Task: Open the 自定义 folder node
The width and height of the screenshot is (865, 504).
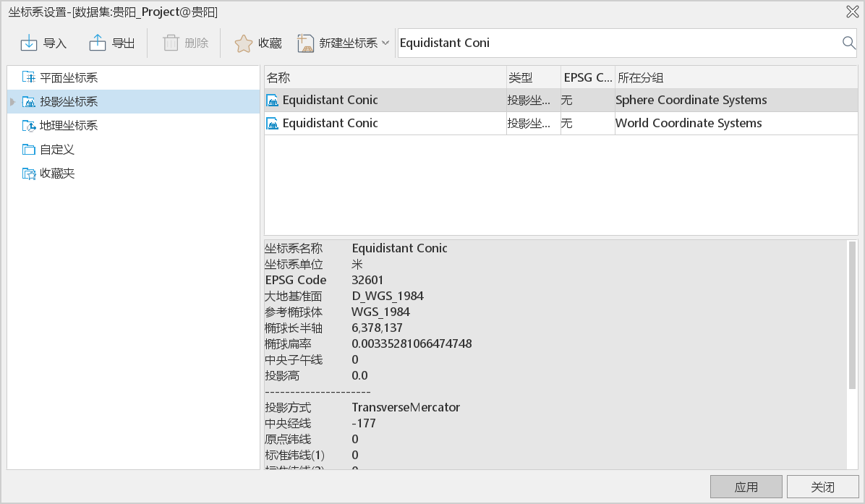Action: click(56, 150)
